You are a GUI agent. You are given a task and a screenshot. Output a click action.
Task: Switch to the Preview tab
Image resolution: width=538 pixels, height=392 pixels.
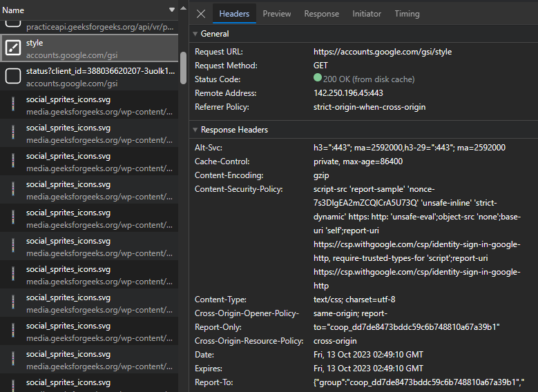[276, 14]
